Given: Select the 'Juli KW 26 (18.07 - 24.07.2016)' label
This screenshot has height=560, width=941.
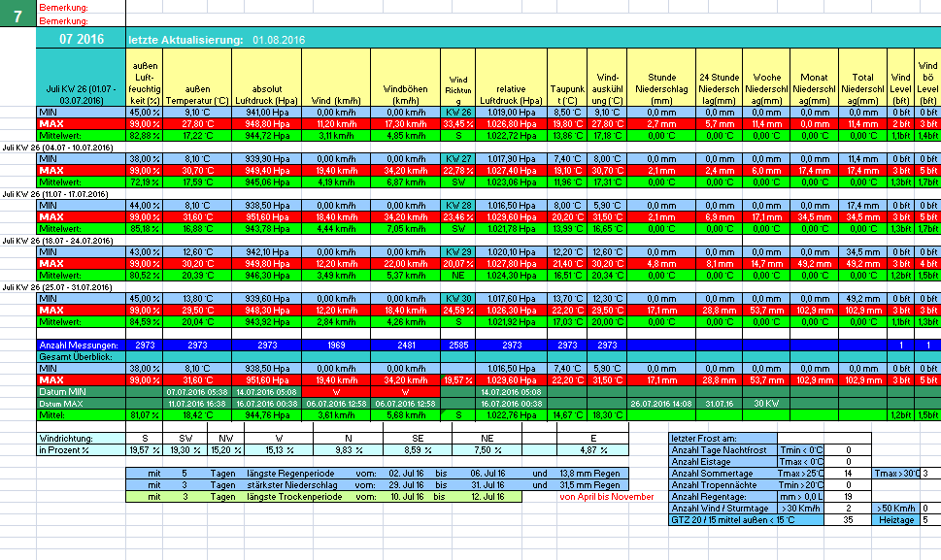Looking at the screenshot, I should pyautogui.click(x=57, y=241).
